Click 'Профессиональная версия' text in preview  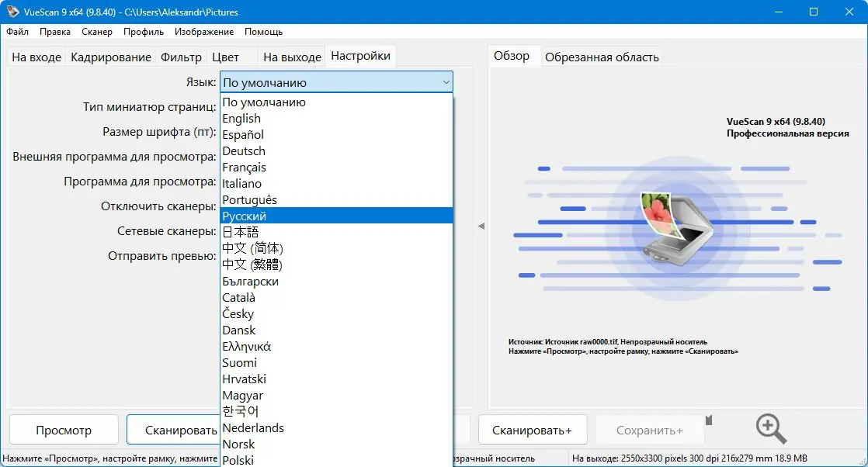pos(788,133)
